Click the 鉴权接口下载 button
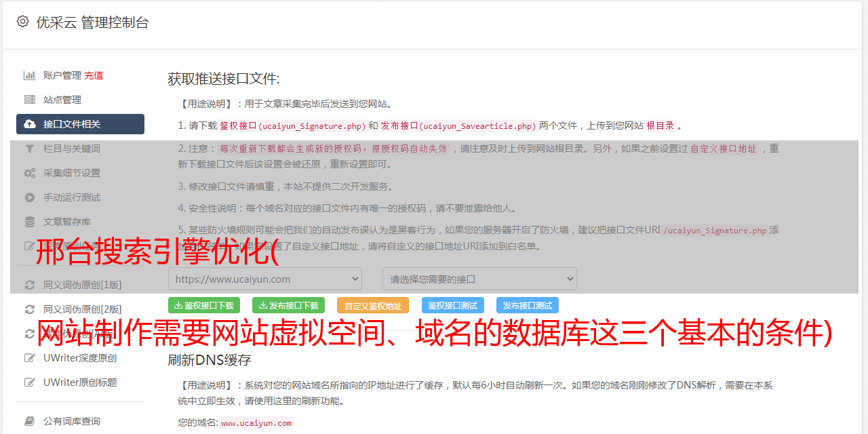 pyautogui.click(x=204, y=305)
